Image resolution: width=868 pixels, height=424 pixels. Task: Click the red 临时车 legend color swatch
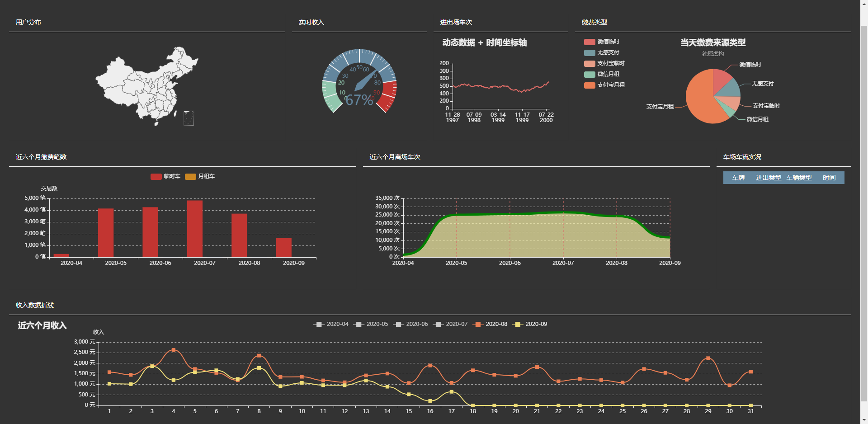tap(156, 176)
